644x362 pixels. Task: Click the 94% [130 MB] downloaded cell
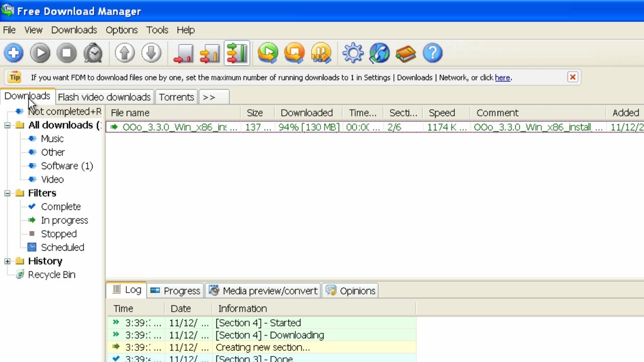point(309,127)
